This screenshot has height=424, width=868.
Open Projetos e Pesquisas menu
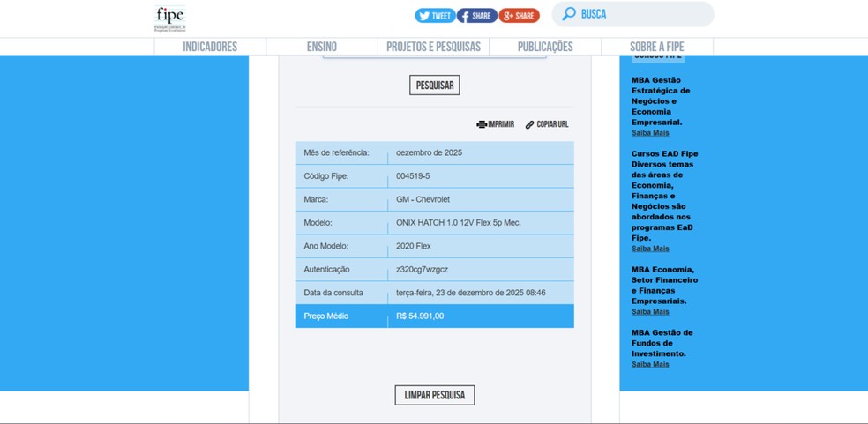click(433, 47)
